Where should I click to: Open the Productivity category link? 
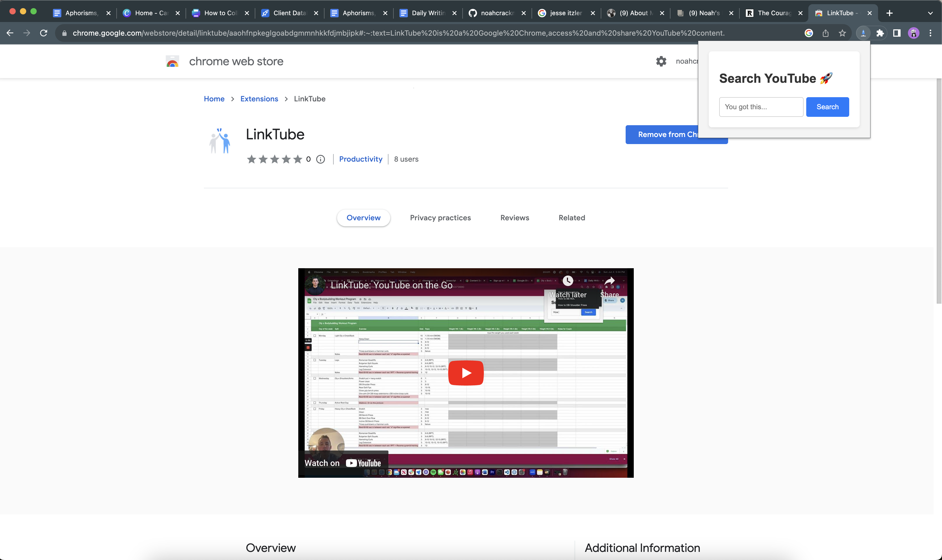tap(361, 159)
